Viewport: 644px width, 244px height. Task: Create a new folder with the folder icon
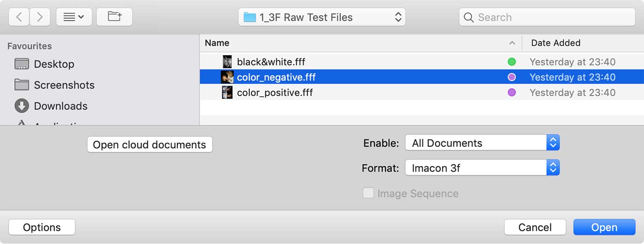(x=115, y=17)
